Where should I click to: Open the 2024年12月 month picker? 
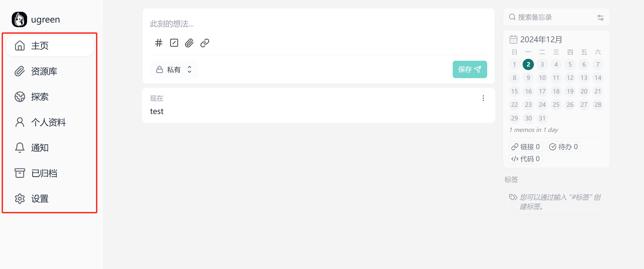coord(541,39)
